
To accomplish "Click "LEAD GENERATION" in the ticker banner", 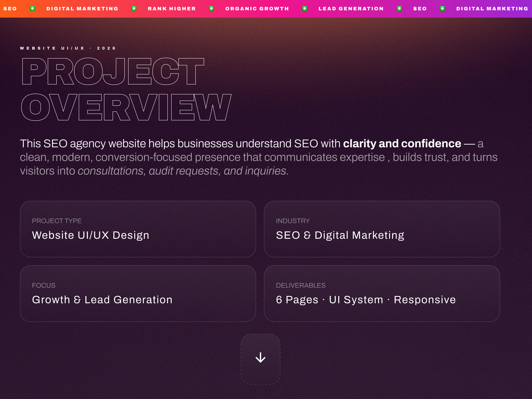I will pyautogui.click(x=351, y=9).
